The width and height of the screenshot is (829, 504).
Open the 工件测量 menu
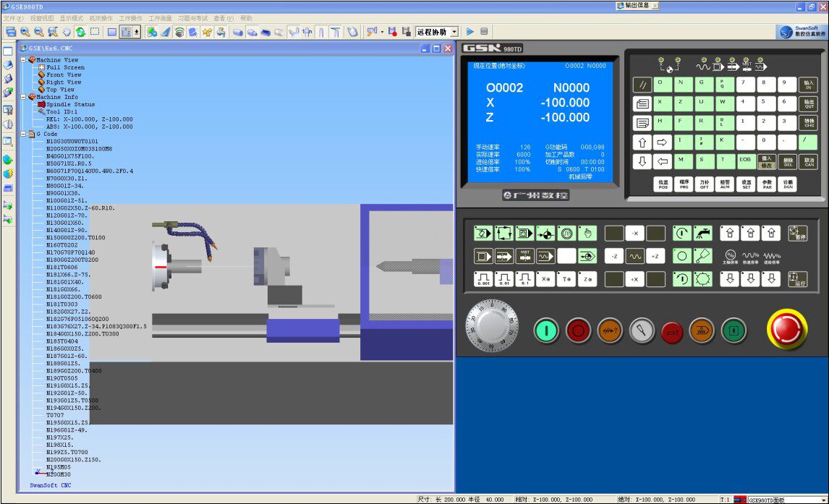160,18
